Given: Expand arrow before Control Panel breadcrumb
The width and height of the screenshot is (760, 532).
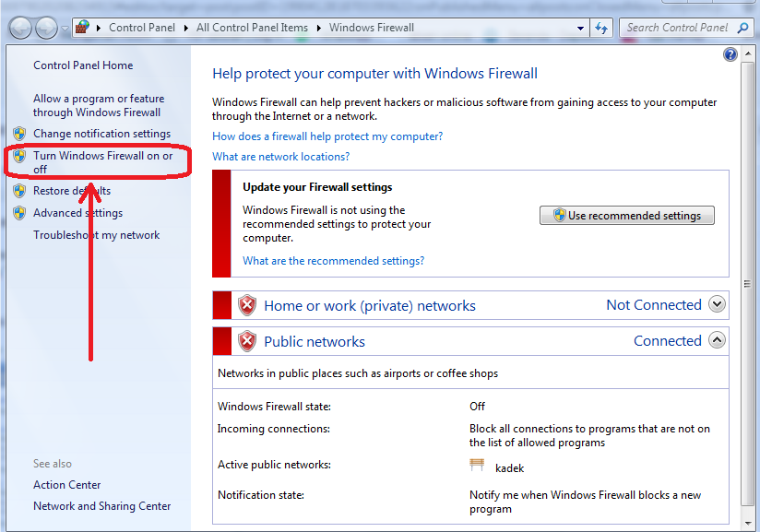Looking at the screenshot, I should click(99, 28).
